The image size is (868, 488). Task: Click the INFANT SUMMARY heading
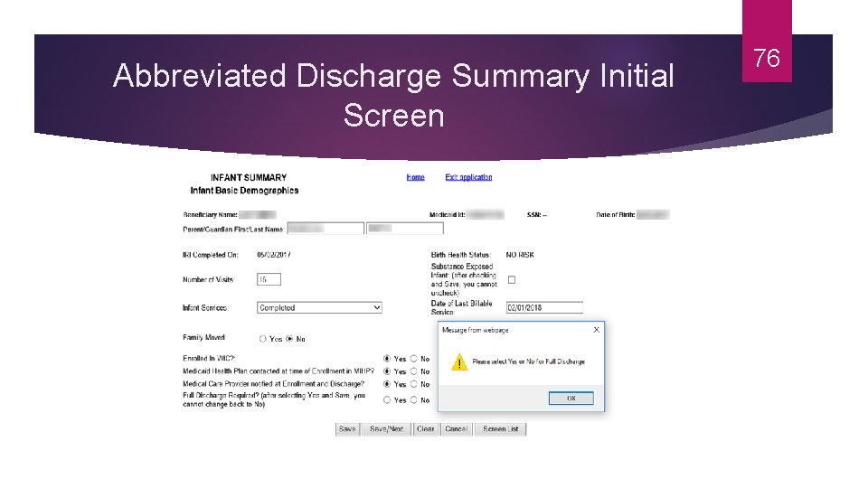point(249,178)
